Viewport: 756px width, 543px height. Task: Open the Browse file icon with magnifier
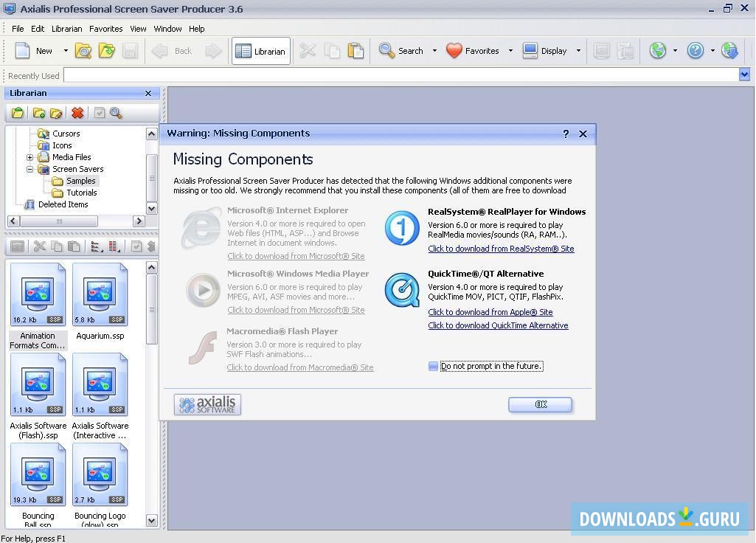(x=83, y=51)
